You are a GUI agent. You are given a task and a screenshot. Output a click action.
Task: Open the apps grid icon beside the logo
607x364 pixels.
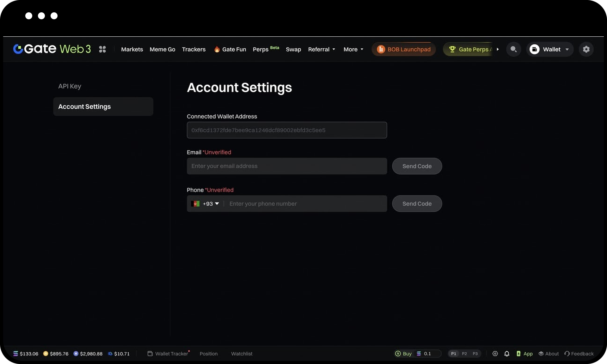click(x=102, y=49)
